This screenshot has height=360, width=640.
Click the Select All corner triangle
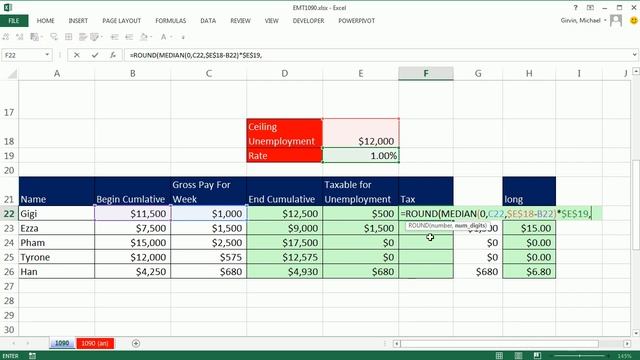(x=13, y=74)
